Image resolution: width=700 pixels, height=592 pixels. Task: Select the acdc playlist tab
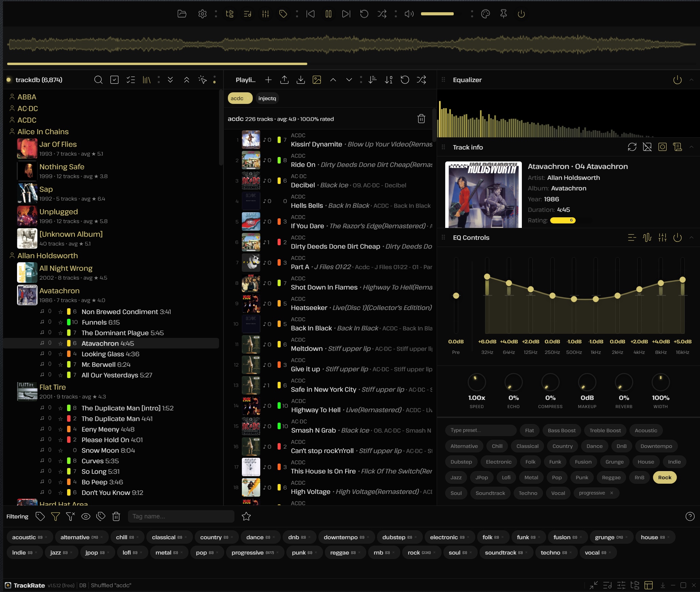click(240, 98)
